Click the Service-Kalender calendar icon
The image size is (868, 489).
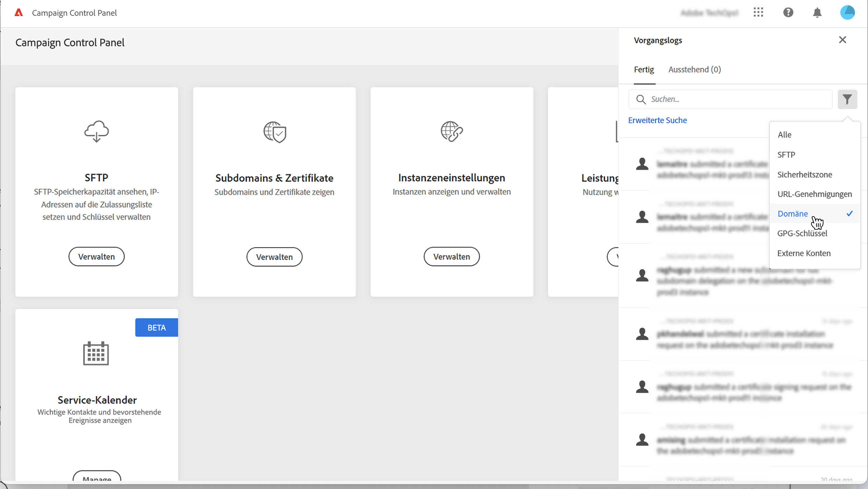coord(96,353)
